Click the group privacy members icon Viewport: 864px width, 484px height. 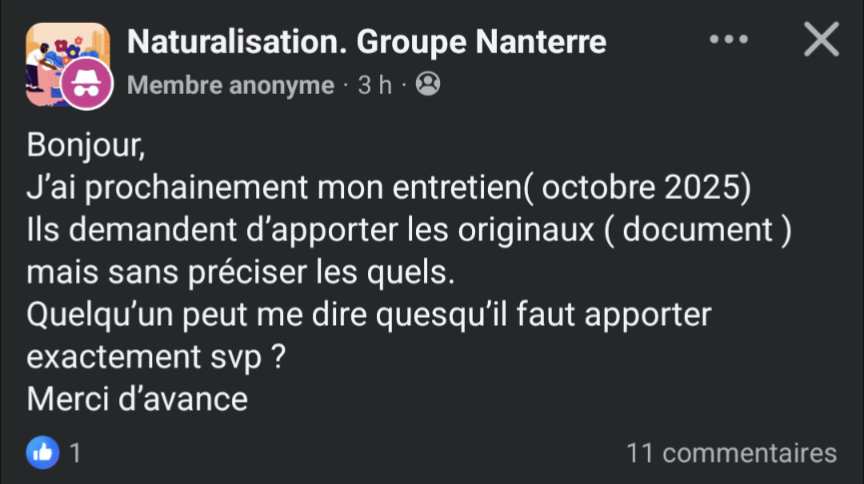427,85
